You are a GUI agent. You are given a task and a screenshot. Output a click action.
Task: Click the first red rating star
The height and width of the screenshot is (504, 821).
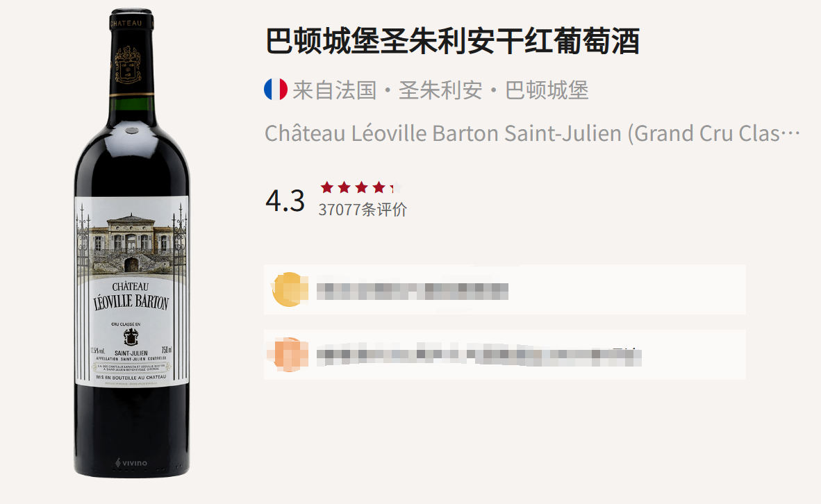pyautogui.click(x=326, y=187)
